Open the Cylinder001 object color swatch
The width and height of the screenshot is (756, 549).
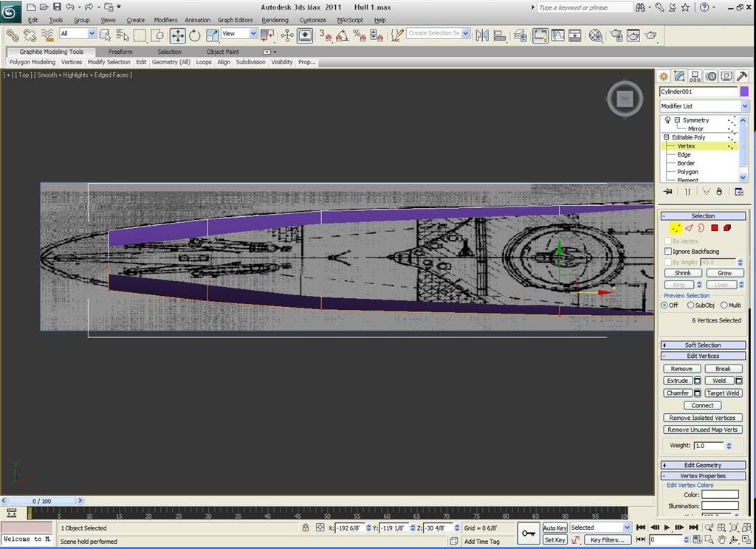744,91
